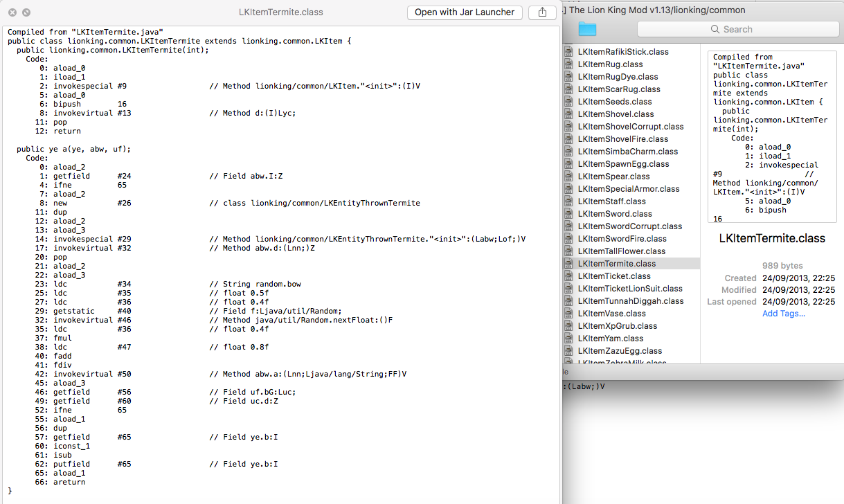The image size is (844, 504).
Task: Click 'Compiled from "LKItemTermite.java"' line
Action: click(85, 32)
